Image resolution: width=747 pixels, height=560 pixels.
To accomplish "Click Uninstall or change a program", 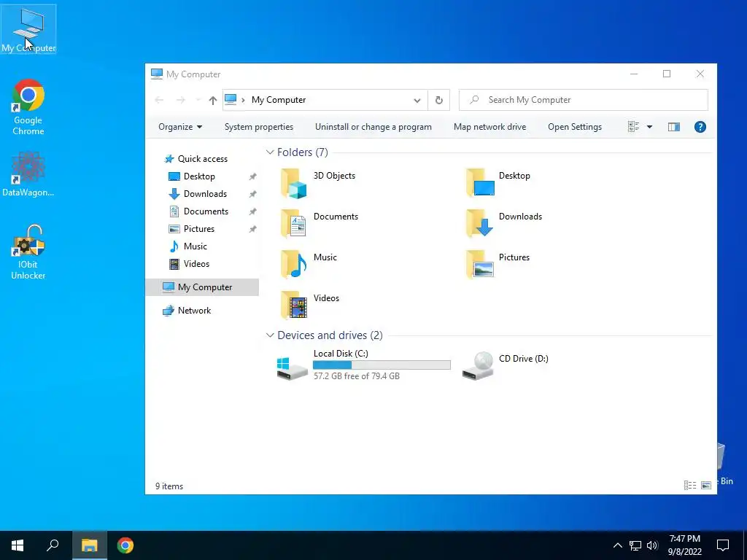I will coord(373,127).
